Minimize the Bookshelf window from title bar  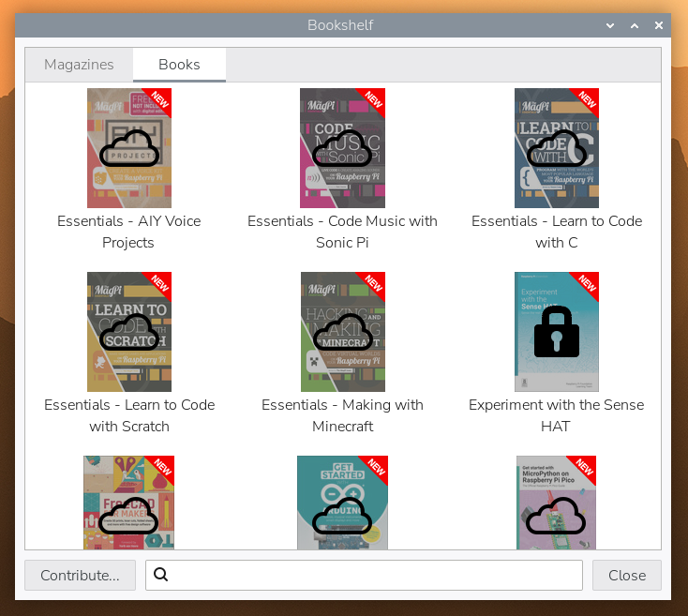[610, 25]
